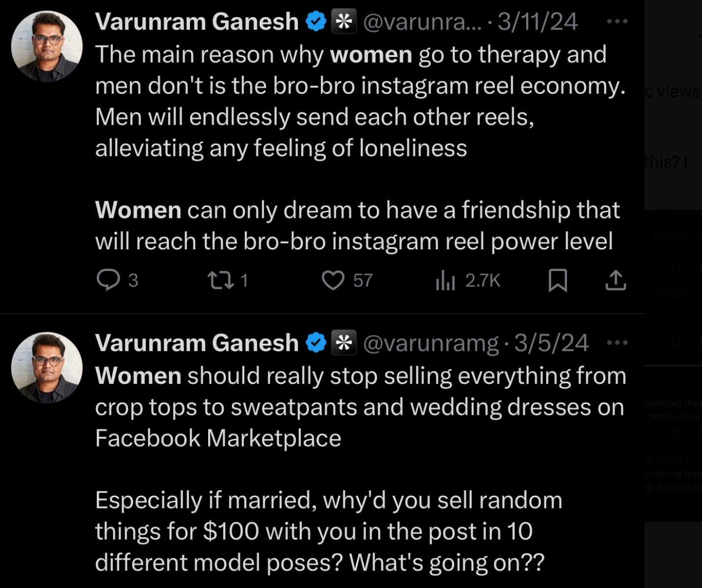Click the verified badge on second tweet
The width and height of the screenshot is (702, 588).
316,343
